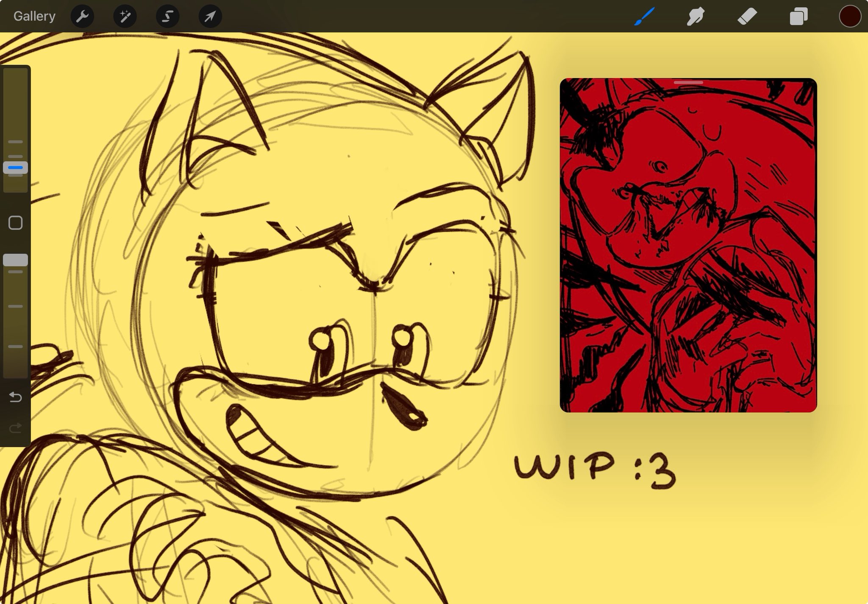
Task: Adjust the brush size slider handle
Action: point(16,168)
